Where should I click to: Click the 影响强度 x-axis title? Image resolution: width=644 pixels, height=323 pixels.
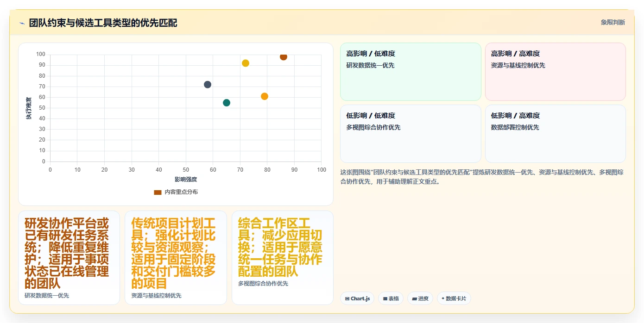[186, 179]
